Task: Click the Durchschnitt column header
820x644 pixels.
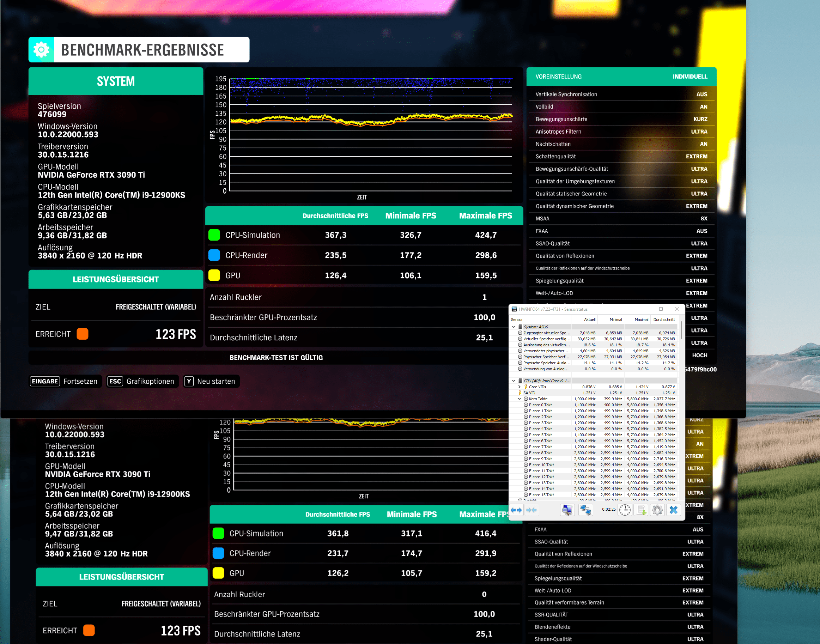Action: click(x=664, y=320)
